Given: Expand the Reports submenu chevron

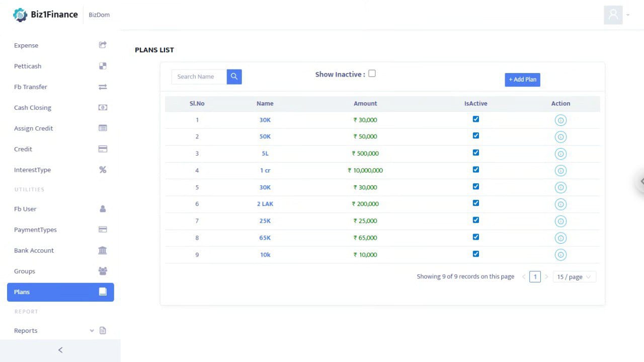Looking at the screenshot, I should 92,331.
